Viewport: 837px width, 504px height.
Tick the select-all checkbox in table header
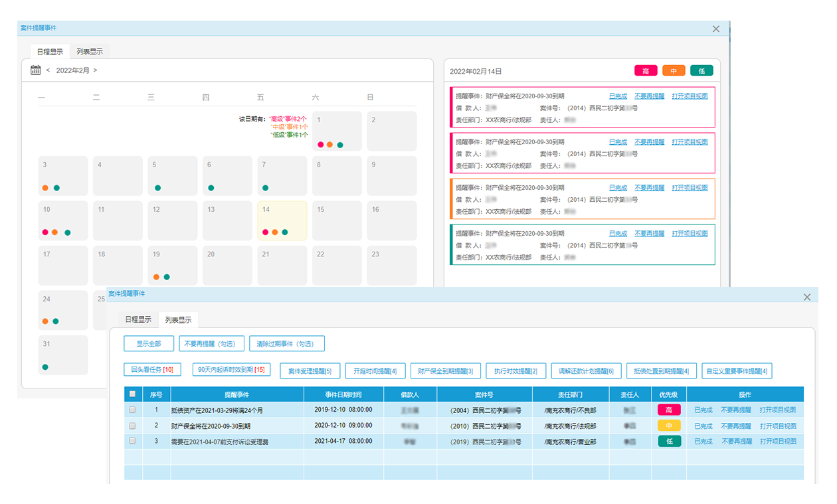[132, 394]
